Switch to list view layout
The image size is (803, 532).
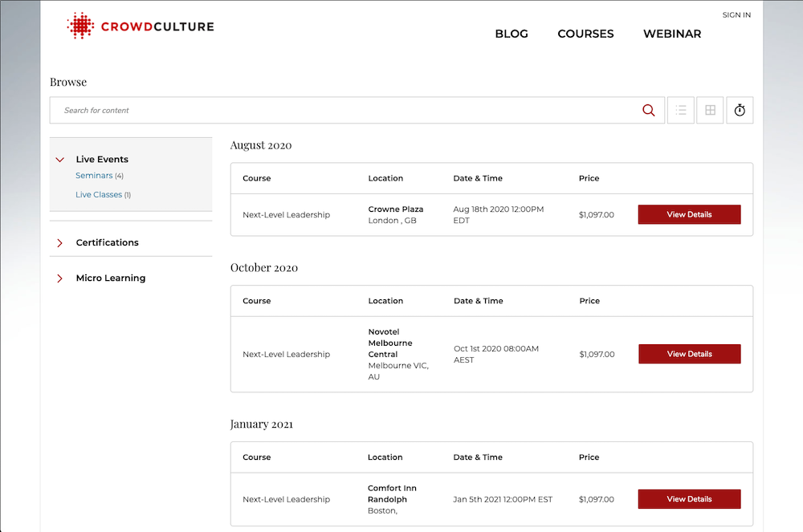pyautogui.click(x=681, y=110)
